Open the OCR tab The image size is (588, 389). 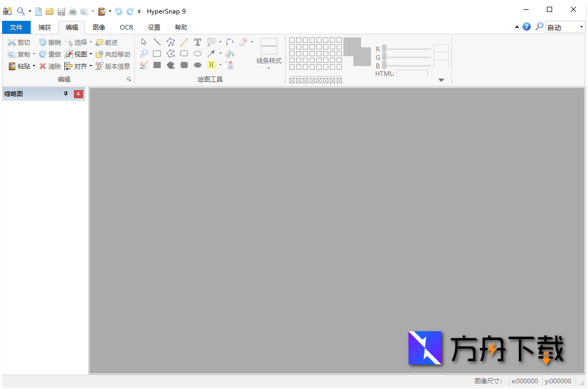[x=126, y=27]
